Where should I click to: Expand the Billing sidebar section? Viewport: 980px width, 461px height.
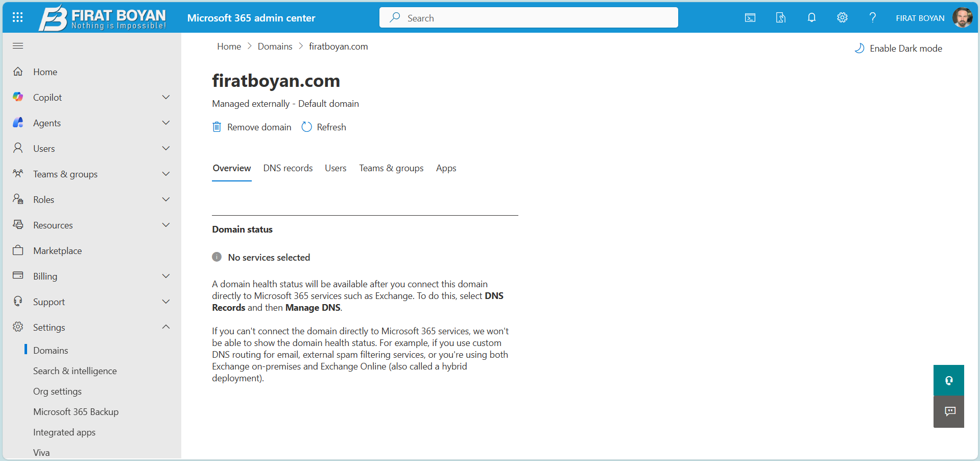click(x=166, y=276)
